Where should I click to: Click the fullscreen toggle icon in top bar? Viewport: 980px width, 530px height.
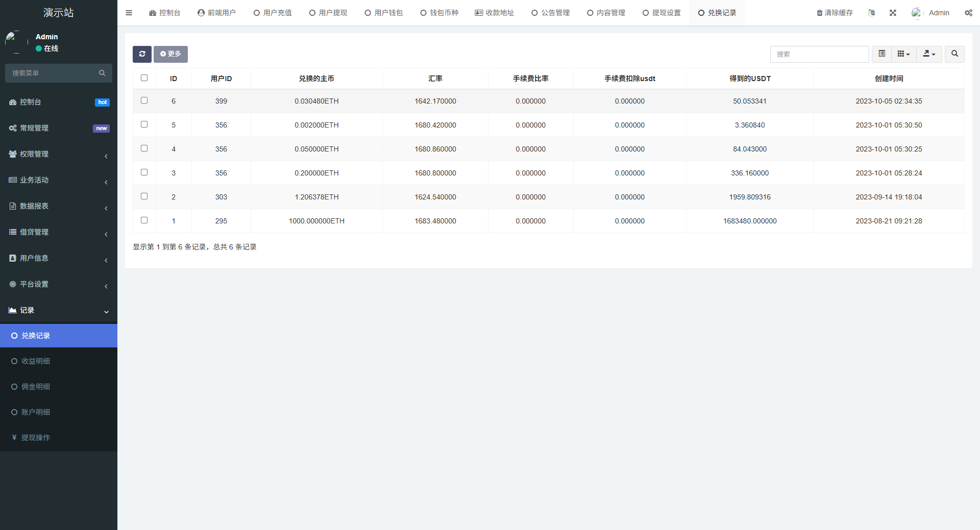tap(892, 13)
